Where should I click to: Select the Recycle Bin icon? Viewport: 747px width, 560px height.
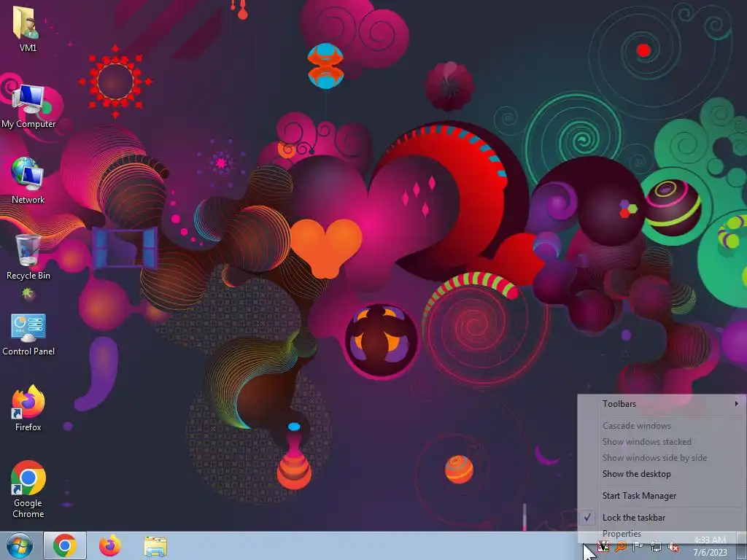28,257
